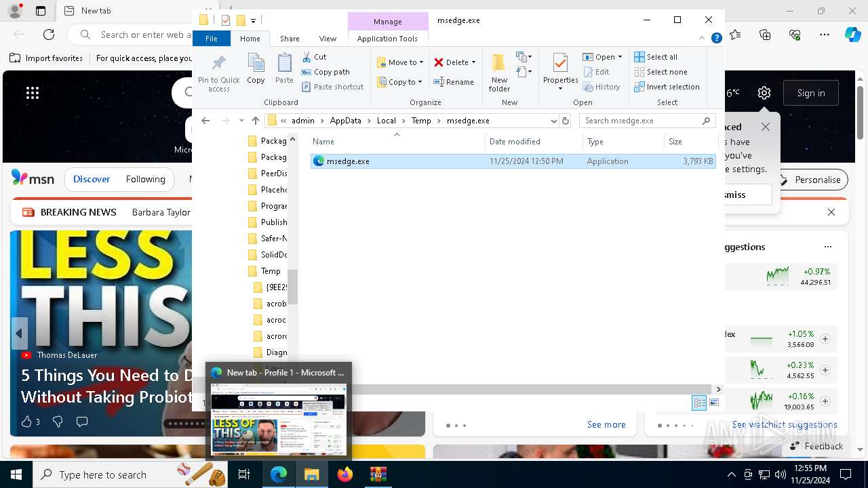This screenshot has height=488, width=868.
Task: Open the Properties ribbon button
Action: [560, 73]
